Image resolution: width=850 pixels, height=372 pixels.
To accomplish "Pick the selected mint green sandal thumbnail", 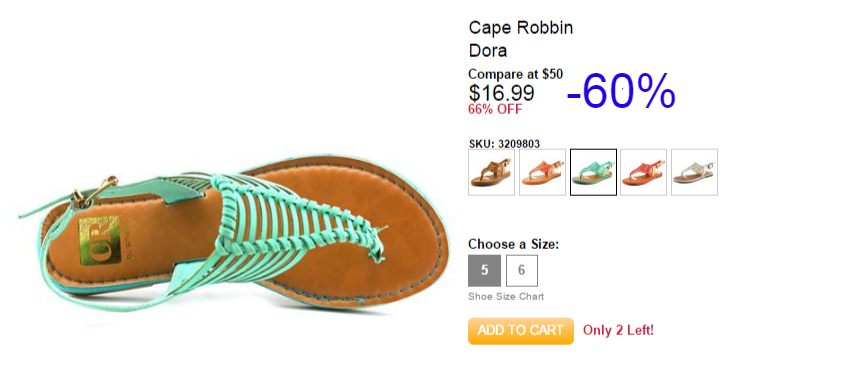I will pos(593,172).
